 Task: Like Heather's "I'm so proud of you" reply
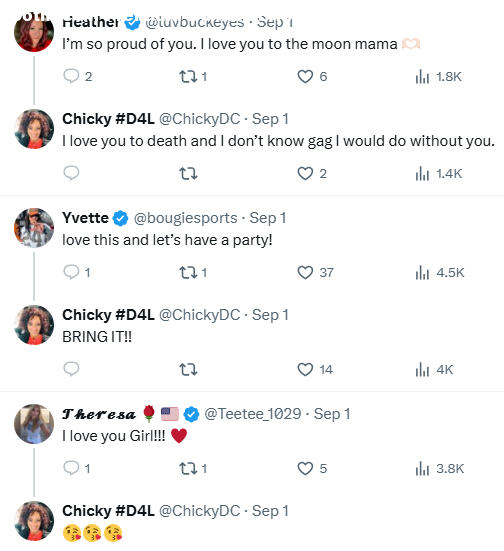(x=312, y=77)
